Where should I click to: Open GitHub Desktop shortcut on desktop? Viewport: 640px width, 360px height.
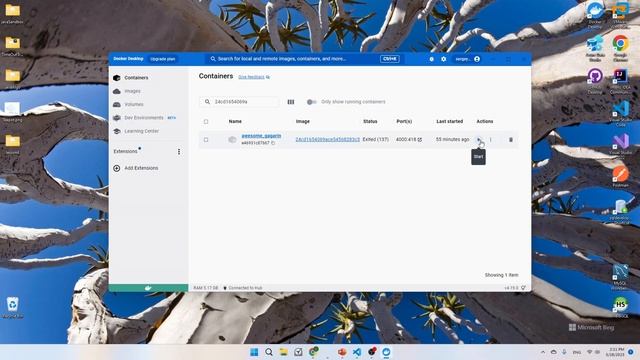(595, 81)
